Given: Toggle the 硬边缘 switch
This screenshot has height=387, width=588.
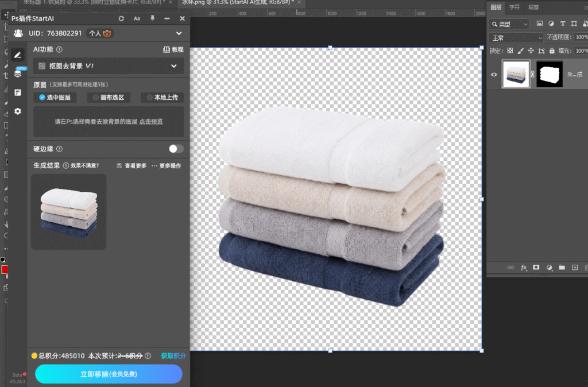Looking at the screenshot, I should 176,149.
